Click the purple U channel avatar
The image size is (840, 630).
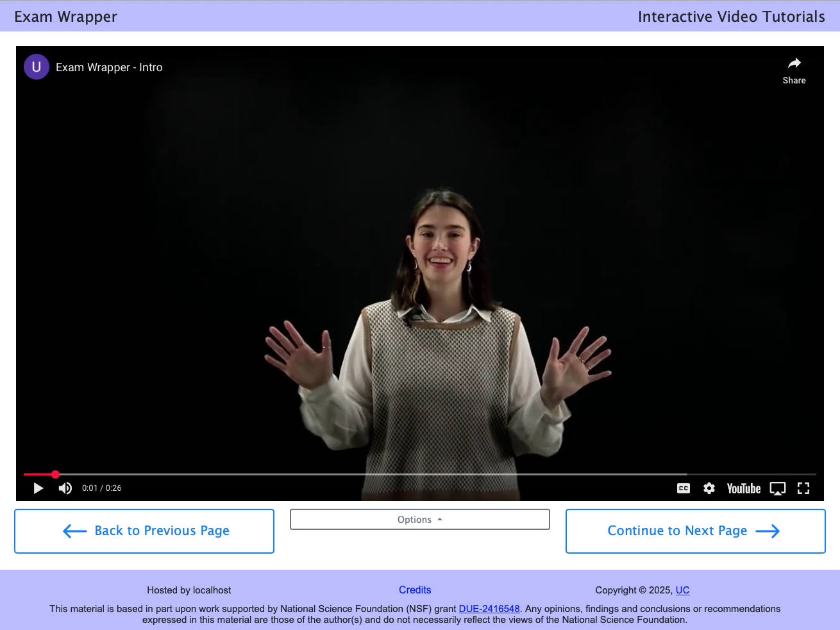pyautogui.click(x=37, y=67)
